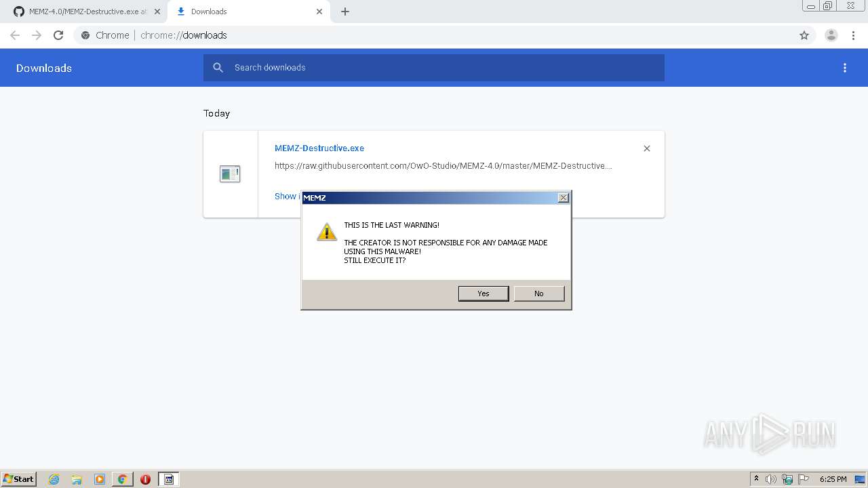Launch Internet Explorer from the taskbar
Screen dimensions: 868x488
point(54,479)
